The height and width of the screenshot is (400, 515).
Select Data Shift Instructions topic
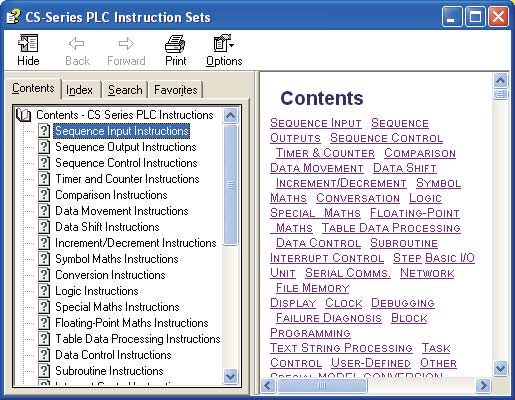(x=107, y=227)
